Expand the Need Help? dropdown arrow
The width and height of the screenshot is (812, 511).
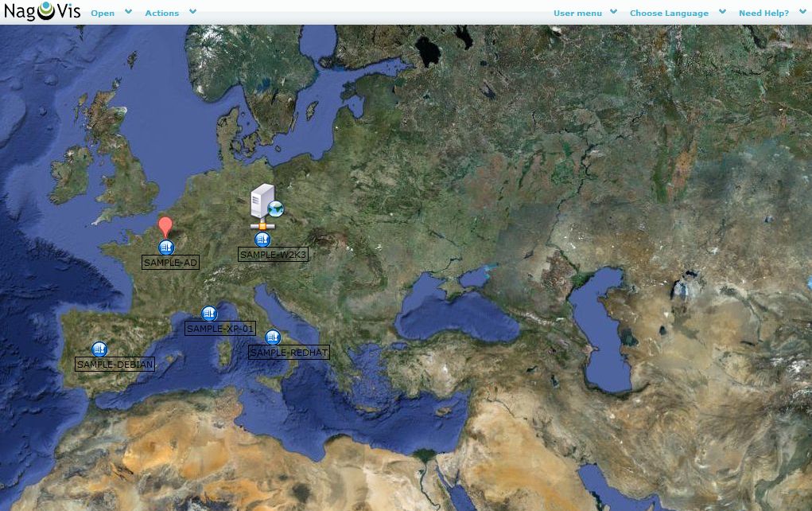pyautogui.click(x=802, y=12)
